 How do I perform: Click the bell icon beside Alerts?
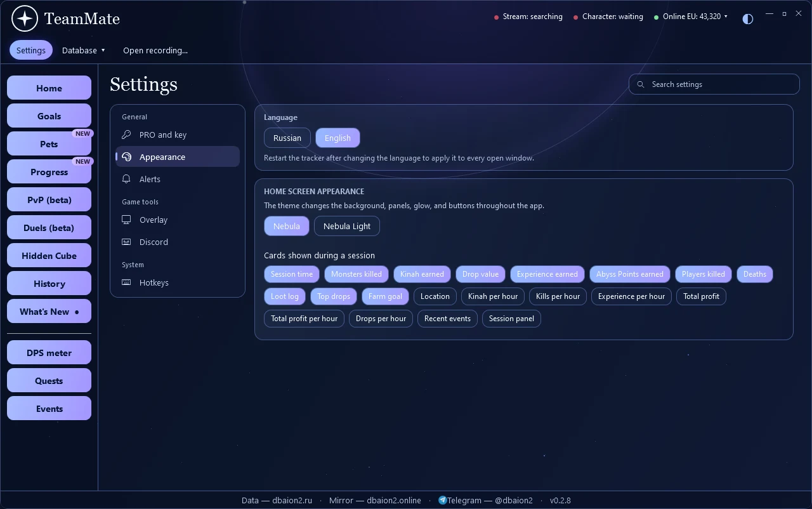point(126,179)
